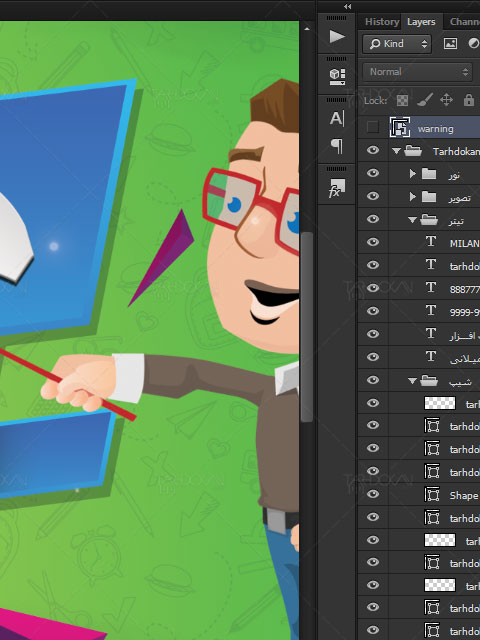480x640 pixels.
Task: Hide the MILAN text layer
Action: (373, 242)
